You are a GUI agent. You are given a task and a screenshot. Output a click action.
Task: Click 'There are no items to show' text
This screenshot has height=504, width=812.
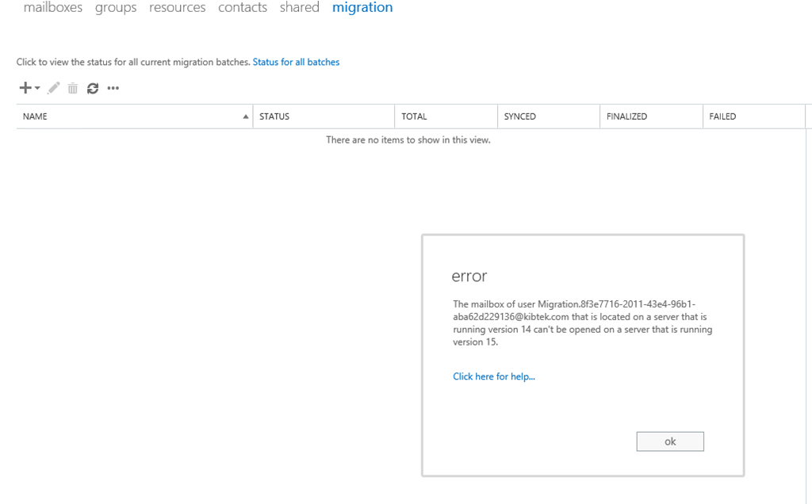408,140
